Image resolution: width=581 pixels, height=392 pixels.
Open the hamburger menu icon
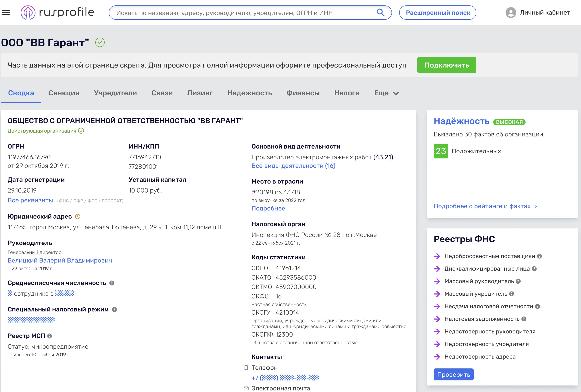(6, 13)
